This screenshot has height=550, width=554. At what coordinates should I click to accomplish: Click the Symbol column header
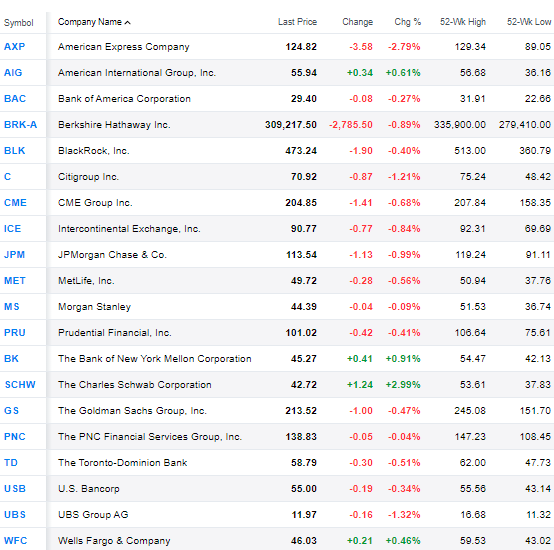[18, 23]
